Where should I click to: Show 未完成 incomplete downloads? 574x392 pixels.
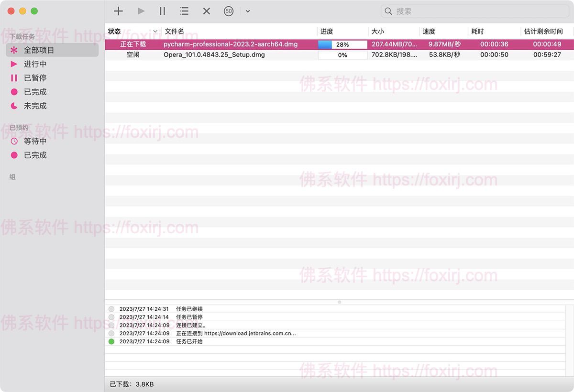[x=35, y=106]
